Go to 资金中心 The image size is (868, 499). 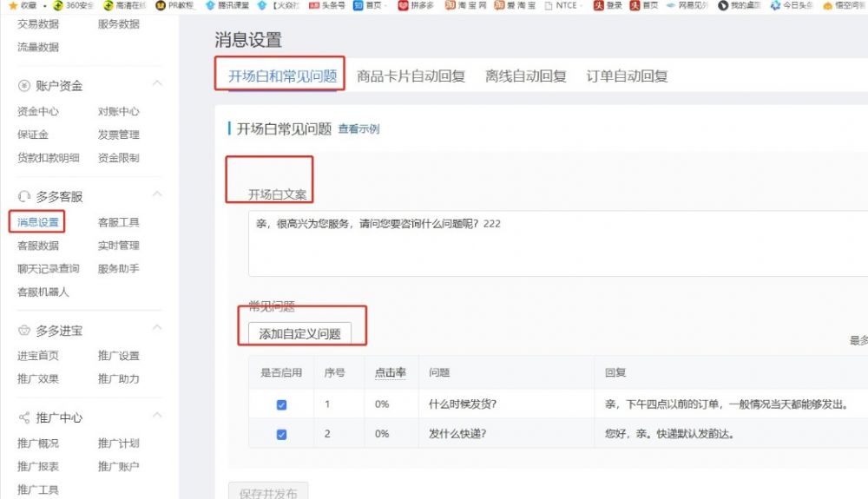coord(37,111)
